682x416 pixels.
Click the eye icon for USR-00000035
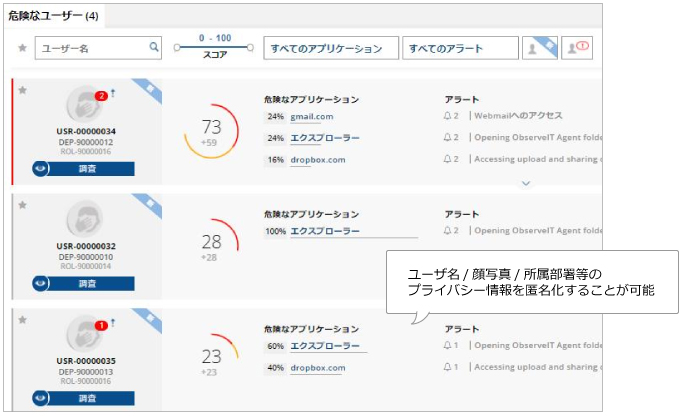tap(41, 398)
